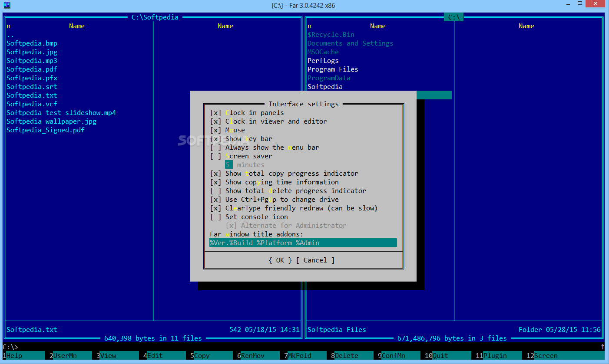Click left panel status 640,398 bytes summary
This screenshot has width=609, height=364.
tap(153, 338)
